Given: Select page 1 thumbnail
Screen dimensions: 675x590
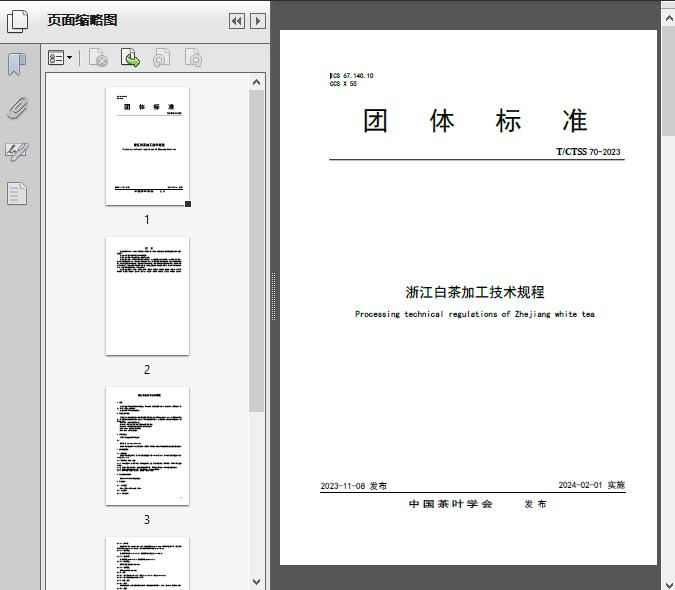Looking at the screenshot, I should point(147,146).
